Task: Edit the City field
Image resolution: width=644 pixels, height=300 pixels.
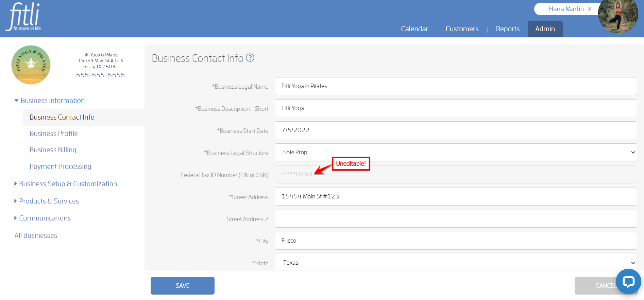Action: pyautogui.click(x=456, y=241)
